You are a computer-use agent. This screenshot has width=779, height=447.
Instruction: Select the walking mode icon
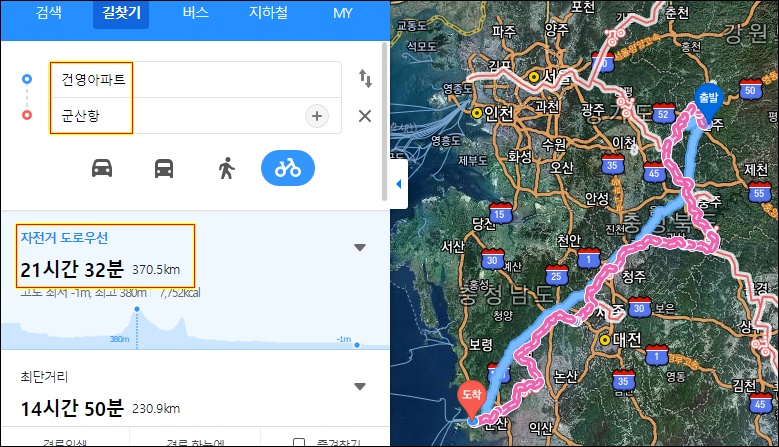click(226, 168)
